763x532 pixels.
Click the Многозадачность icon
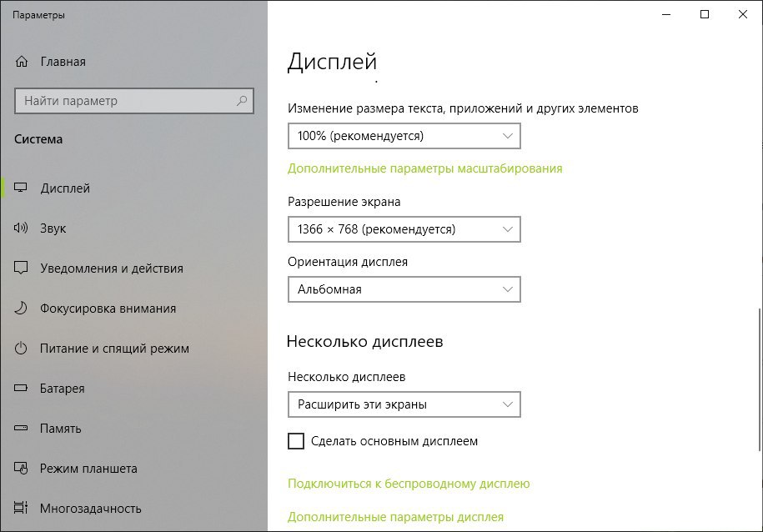pyautogui.click(x=21, y=508)
